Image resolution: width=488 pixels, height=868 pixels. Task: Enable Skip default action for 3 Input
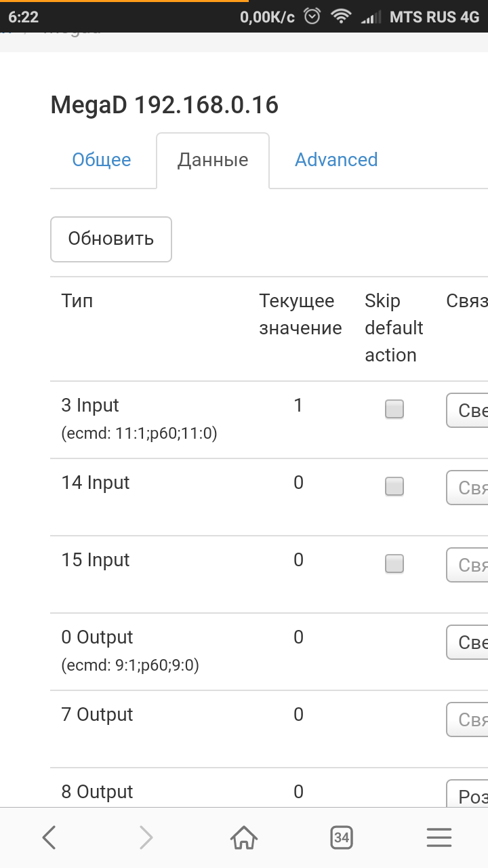(394, 409)
